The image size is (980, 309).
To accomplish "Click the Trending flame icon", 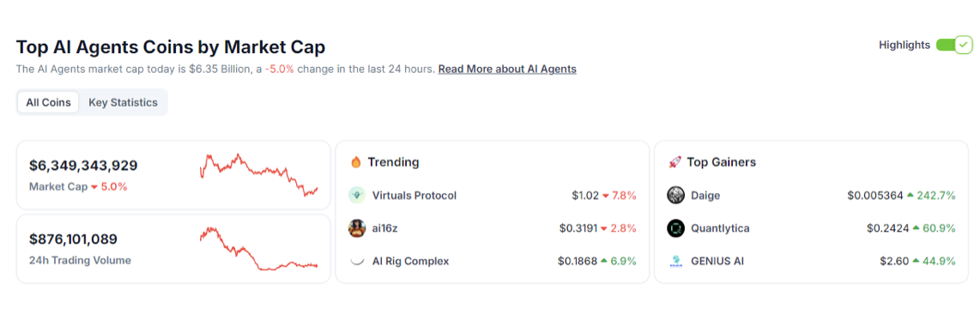I will pyautogui.click(x=356, y=162).
